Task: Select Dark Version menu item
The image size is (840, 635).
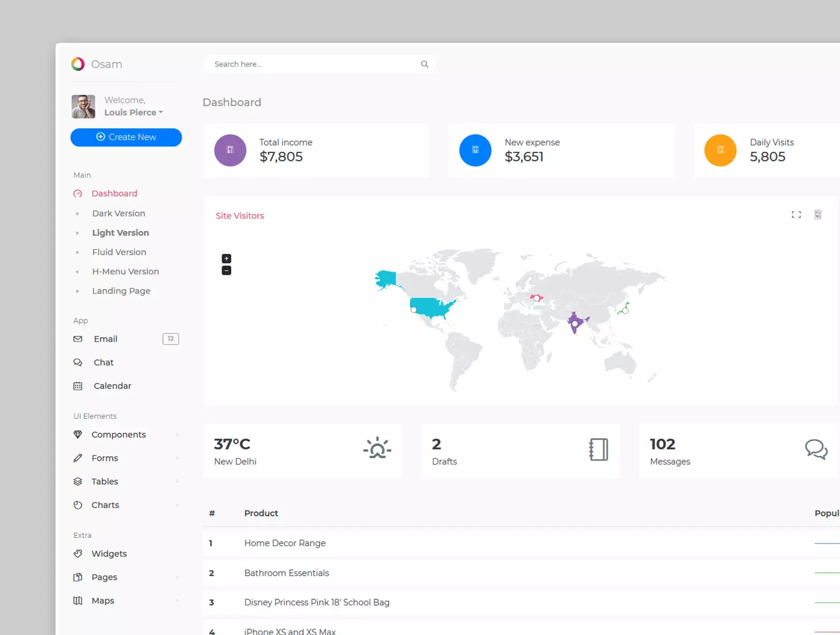Action: pos(119,213)
